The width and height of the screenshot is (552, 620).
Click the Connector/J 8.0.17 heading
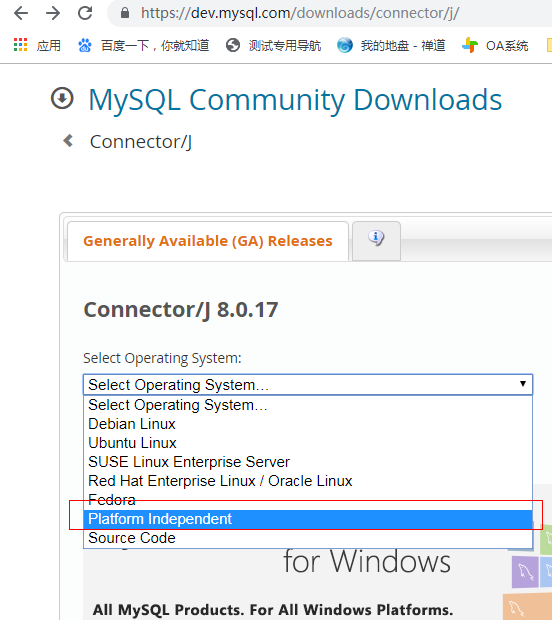(181, 310)
